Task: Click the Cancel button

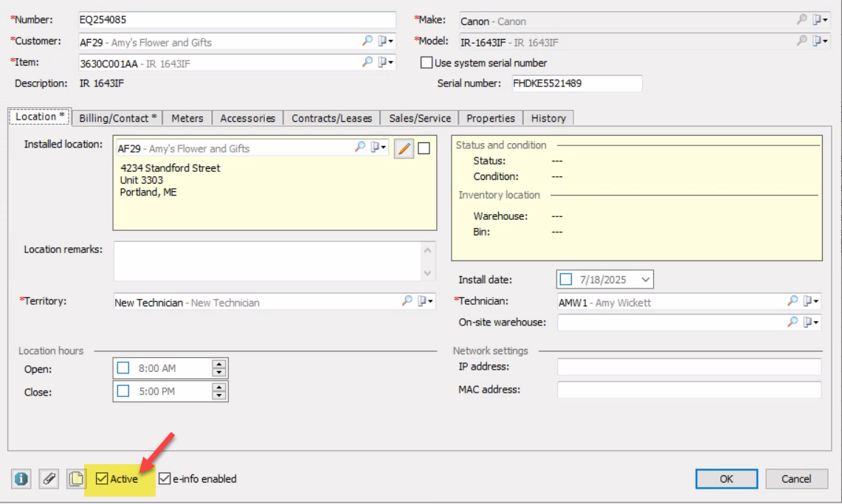Action: pyautogui.click(x=796, y=479)
